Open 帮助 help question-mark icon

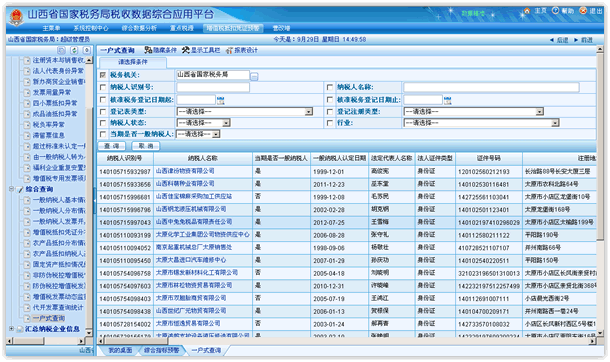(555, 11)
